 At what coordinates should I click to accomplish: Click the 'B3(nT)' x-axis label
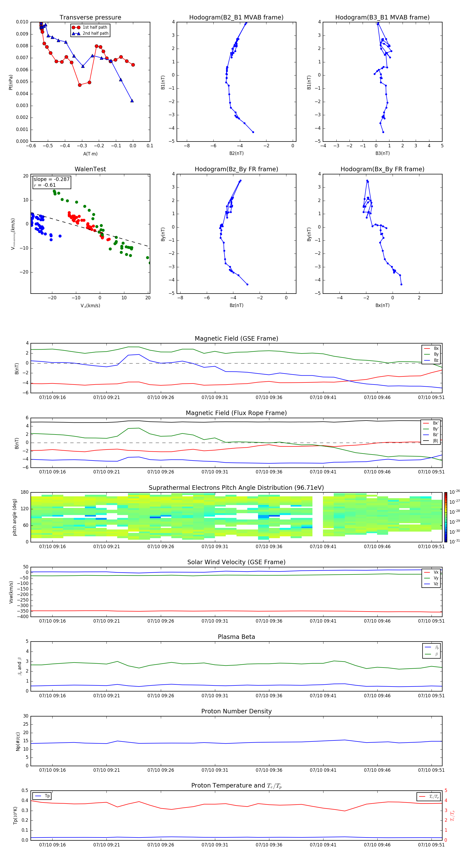point(382,153)
